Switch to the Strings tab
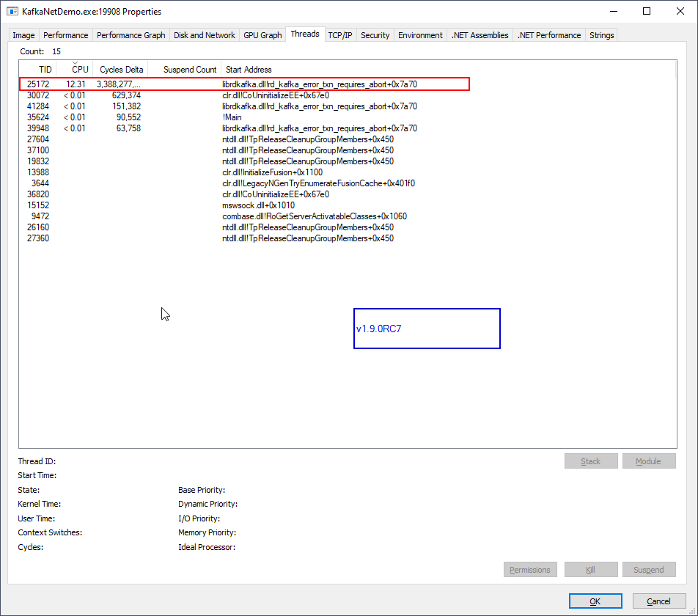Image resolution: width=698 pixels, height=616 pixels. (600, 34)
